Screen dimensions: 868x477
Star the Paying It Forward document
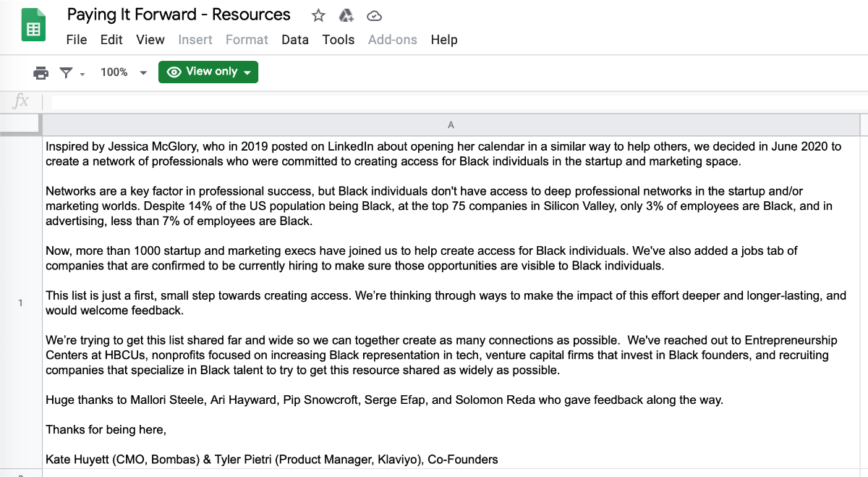click(318, 15)
